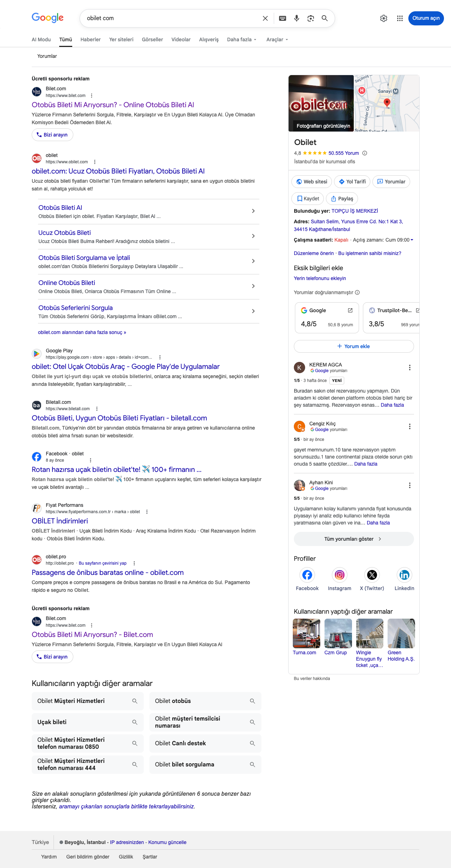
Task: Switch to the Yer siteleri tab
Action: (121, 40)
